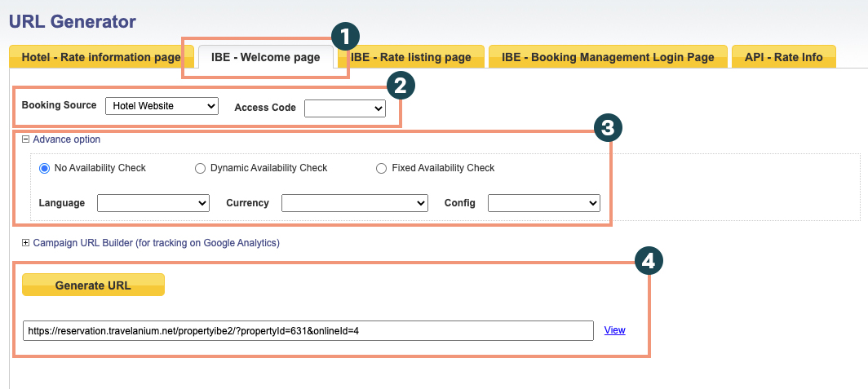Click the numbered badge 4 marker
The image size is (868, 389).
coord(649,260)
